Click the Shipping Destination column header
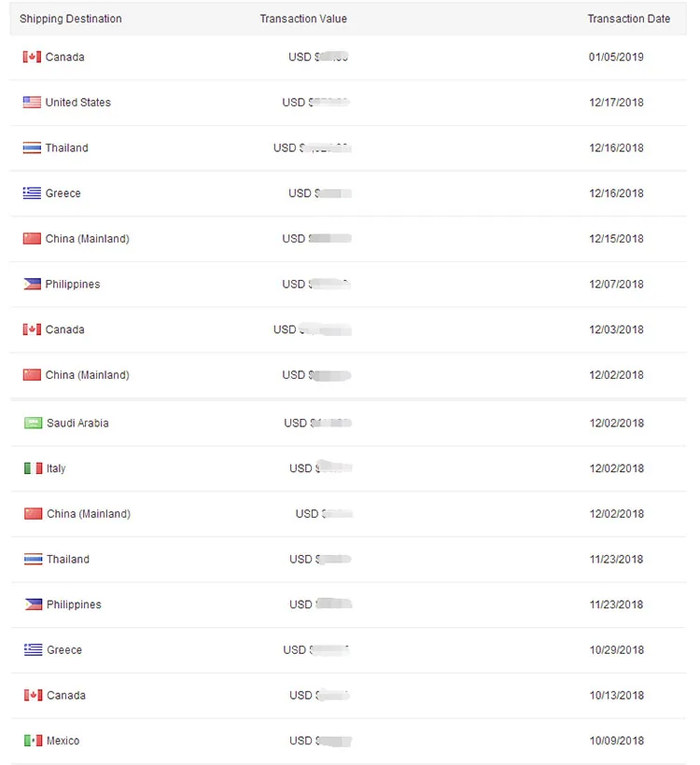This screenshot has width=700, height=765. point(70,19)
